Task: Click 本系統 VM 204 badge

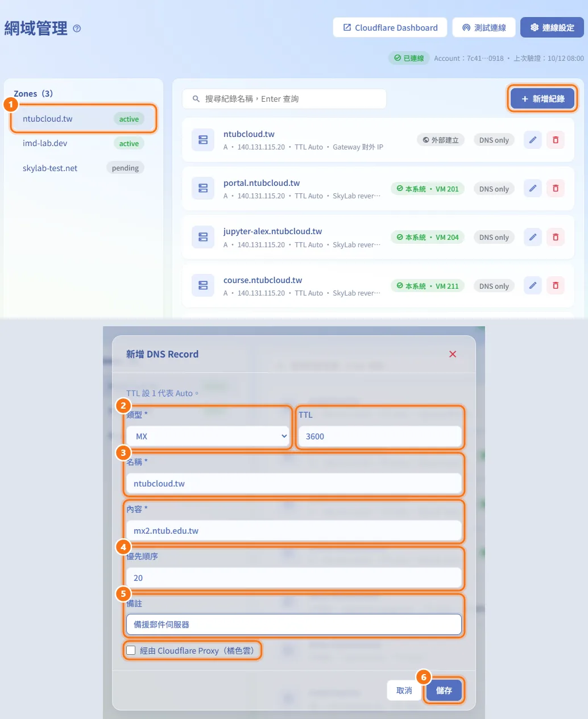Action: pos(428,237)
